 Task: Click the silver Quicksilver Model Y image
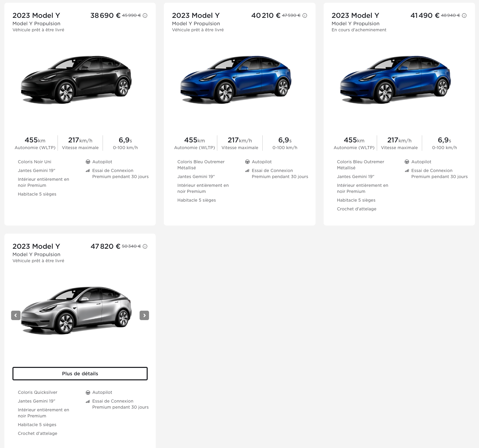(x=76, y=311)
